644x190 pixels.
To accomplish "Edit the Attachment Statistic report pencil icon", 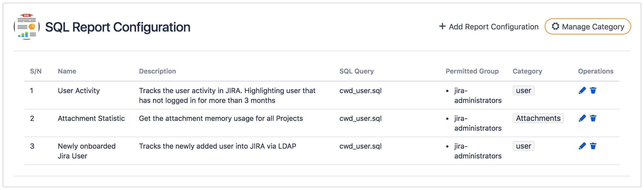I will coord(582,118).
